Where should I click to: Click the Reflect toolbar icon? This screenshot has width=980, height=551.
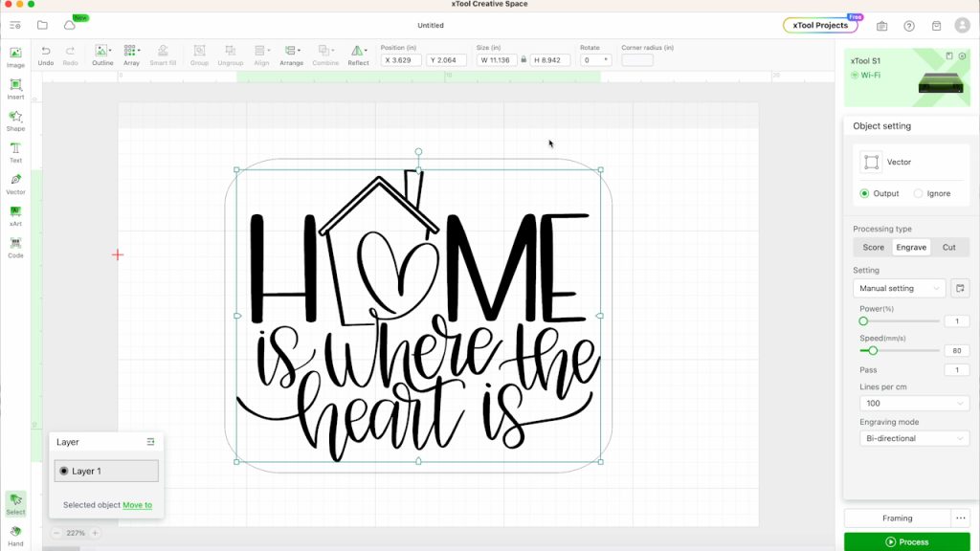(358, 54)
